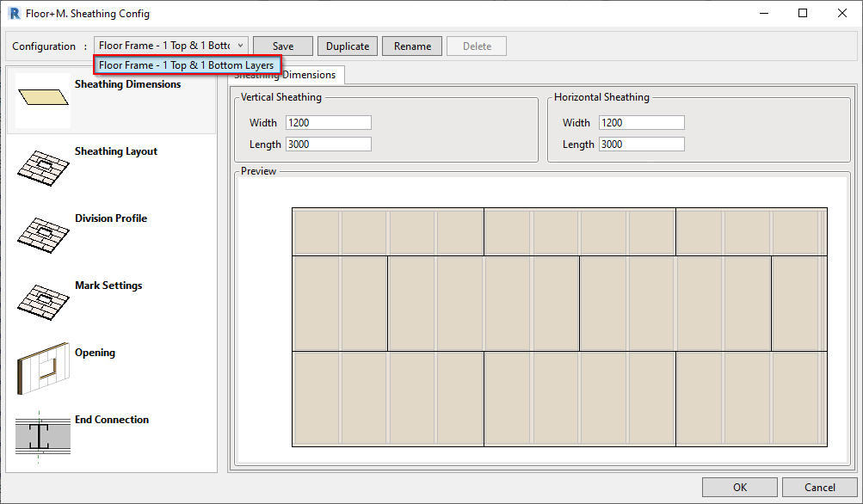Focus the Horizontal Sheathing Width field
The image size is (863, 504).
(641, 123)
